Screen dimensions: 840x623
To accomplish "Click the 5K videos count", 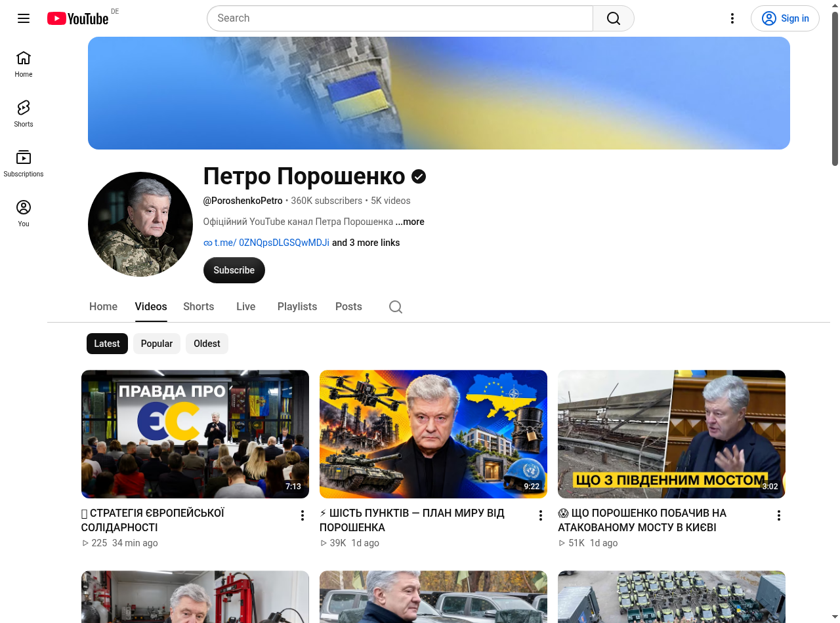I will click(390, 201).
